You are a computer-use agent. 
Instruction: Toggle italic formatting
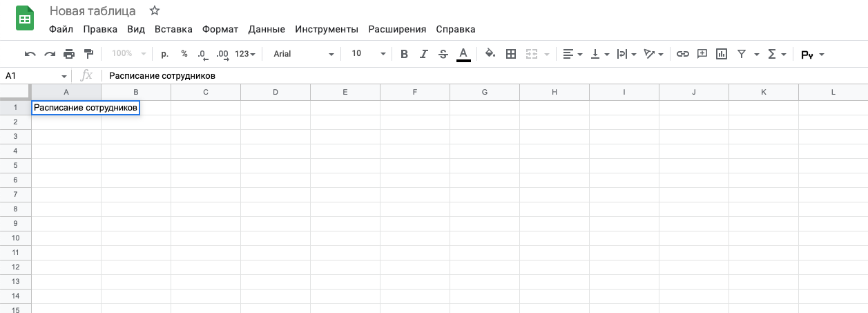point(424,54)
